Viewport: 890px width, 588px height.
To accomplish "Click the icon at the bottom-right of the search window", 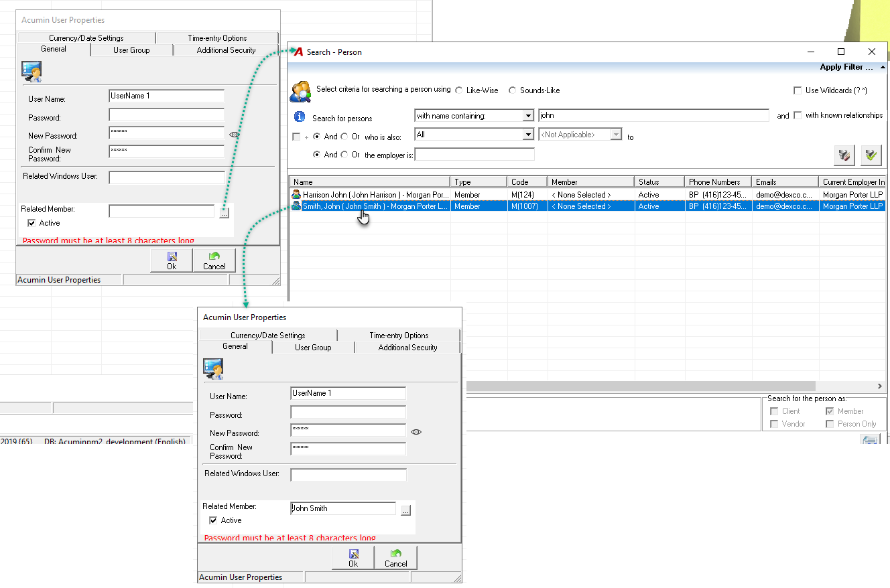I will (871, 439).
